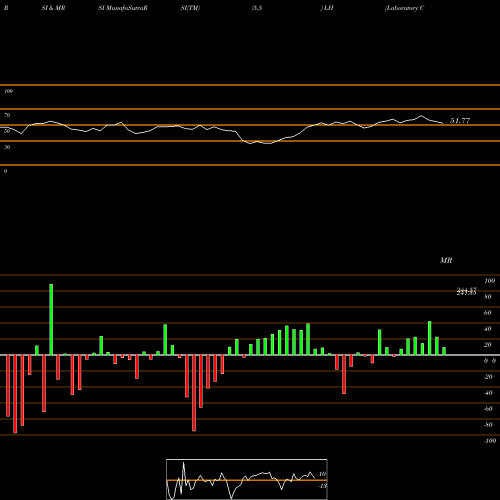Click the MR right axis '-40' label
This screenshot has height=500, width=500.
point(488,393)
